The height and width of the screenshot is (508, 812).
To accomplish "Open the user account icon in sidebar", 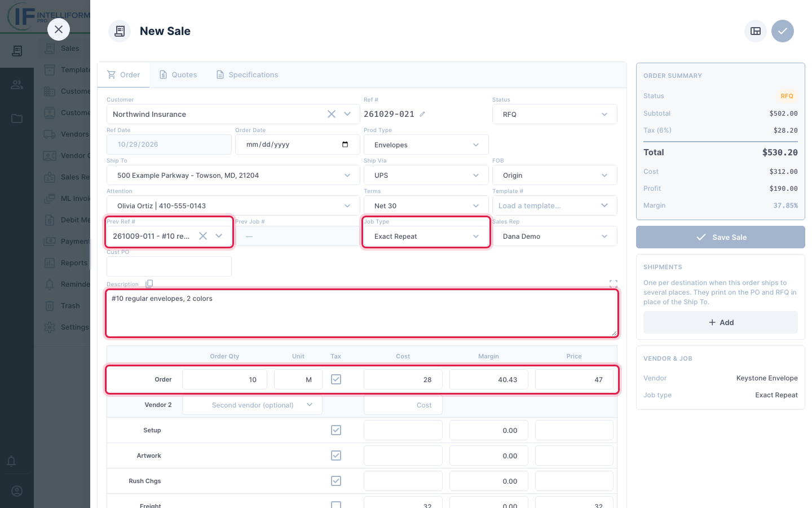I will [x=17, y=491].
